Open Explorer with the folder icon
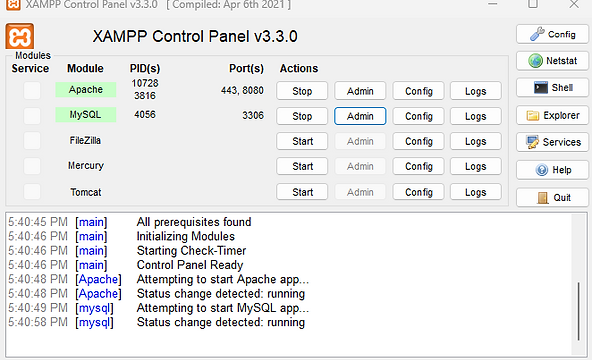This screenshot has width=592, height=360. tap(552, 115)
